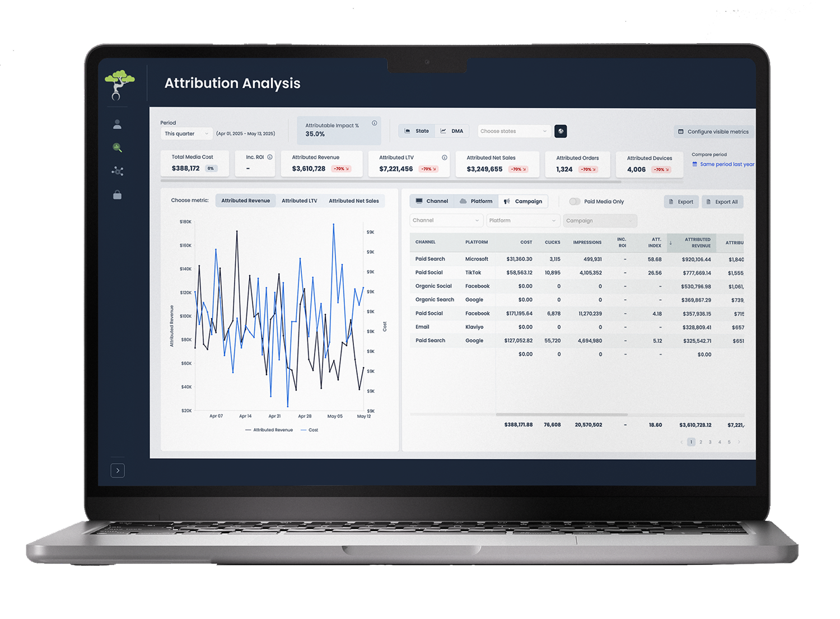Click the Attributed Devices card
This screenshot has width=840, height=619.
click(650, 165)
